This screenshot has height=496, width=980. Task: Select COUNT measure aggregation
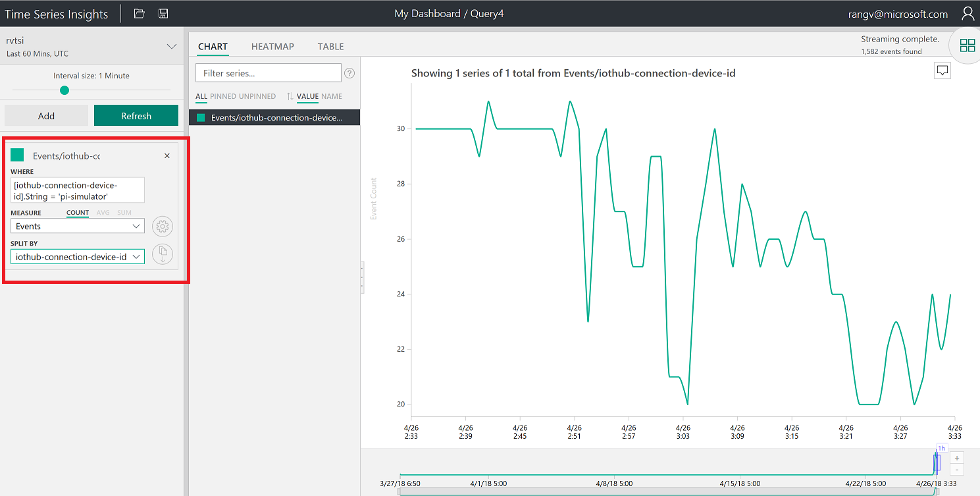pos(78,213)
